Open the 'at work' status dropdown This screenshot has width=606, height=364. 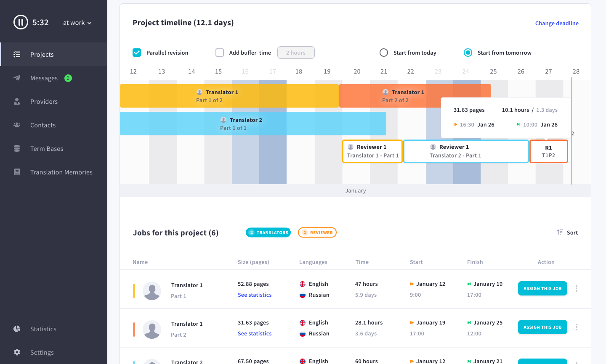pyautogui.click(x=77, y=23)
